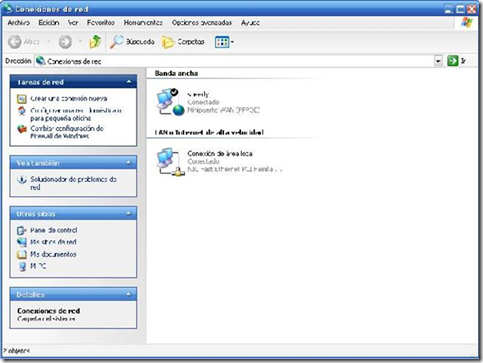Click the network troubleshooter info icon
The width and height of the screenshot is (483, 363).
pyautogui.click(x=22, y=180)
